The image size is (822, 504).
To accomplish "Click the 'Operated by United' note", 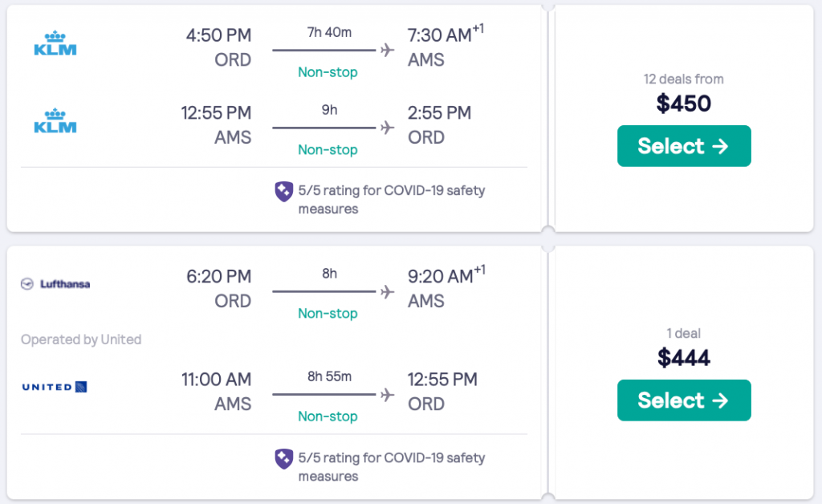I will coord(81,339).
